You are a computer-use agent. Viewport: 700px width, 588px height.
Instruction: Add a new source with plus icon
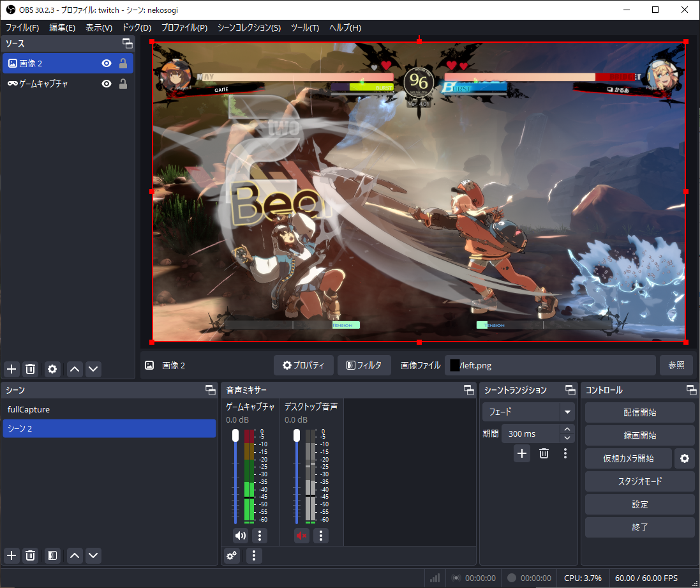(x=11, y=368)
